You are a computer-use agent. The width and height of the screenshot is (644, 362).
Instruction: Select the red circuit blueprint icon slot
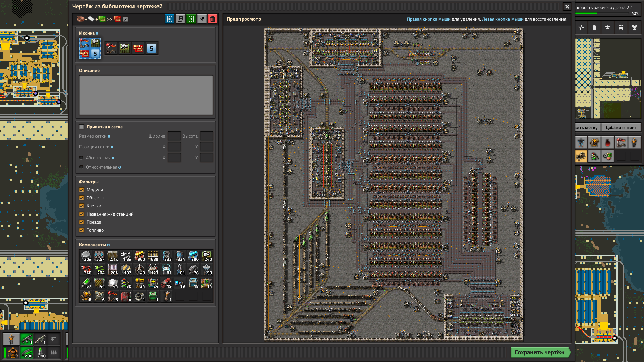coord(138,48)
